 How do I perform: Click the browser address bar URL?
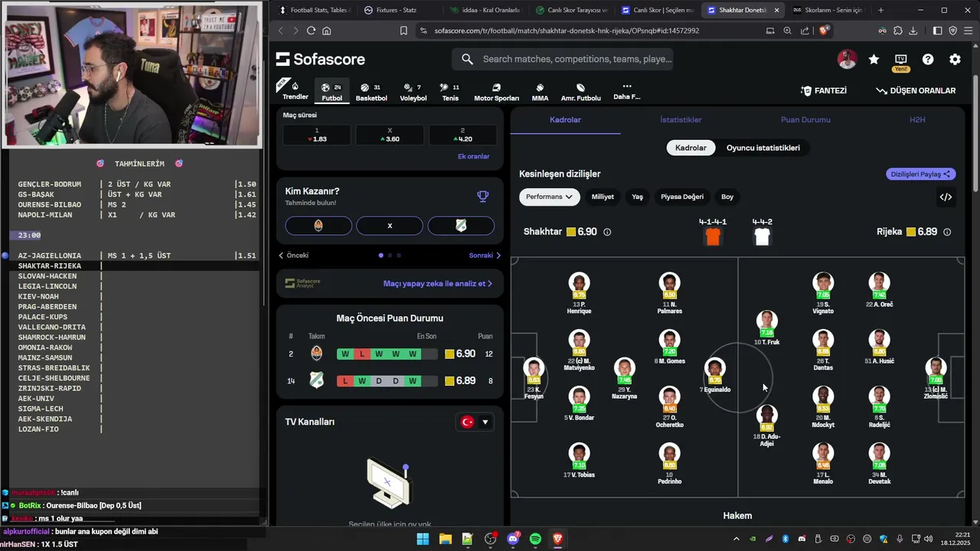pyautogui.click(x=567, y=31)
